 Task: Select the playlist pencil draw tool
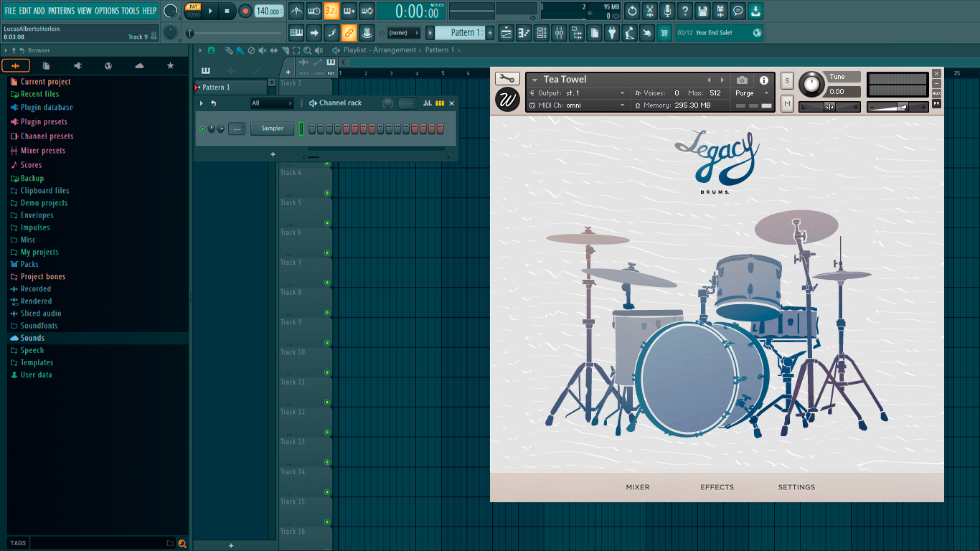[228, 50]
